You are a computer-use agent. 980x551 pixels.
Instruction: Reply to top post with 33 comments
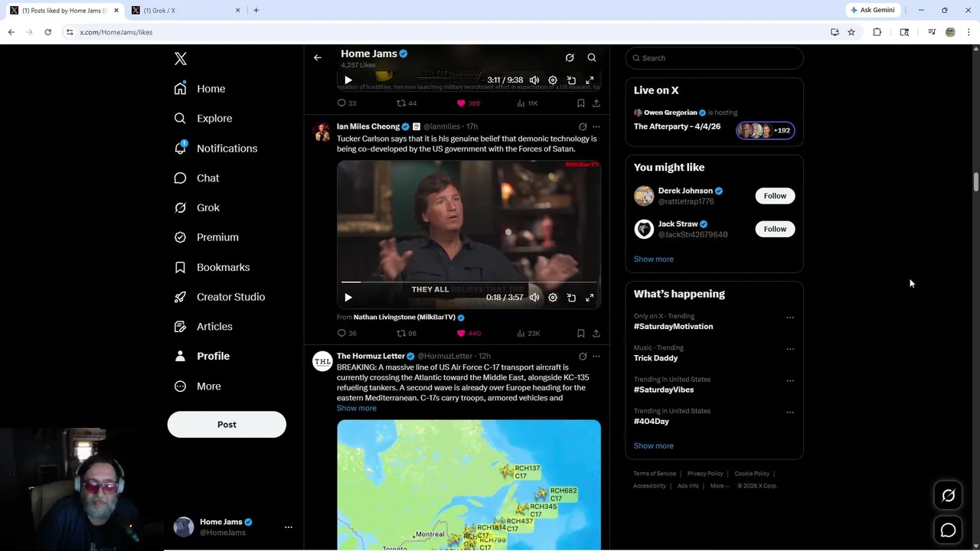[x=347, y=103]
